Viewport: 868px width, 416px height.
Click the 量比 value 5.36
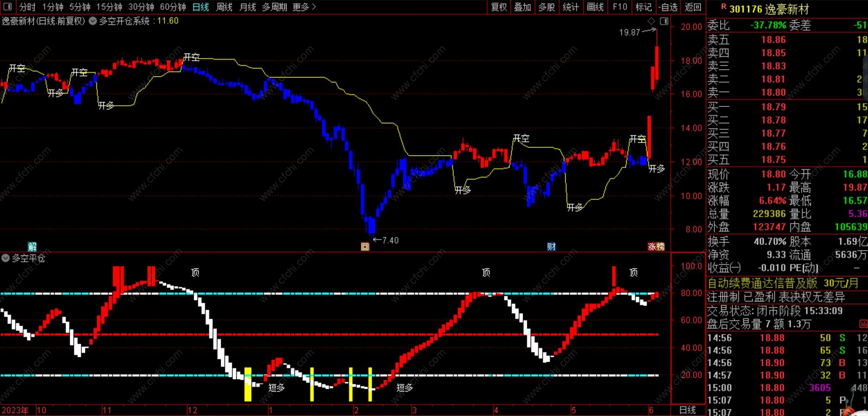tap(858, 214)
